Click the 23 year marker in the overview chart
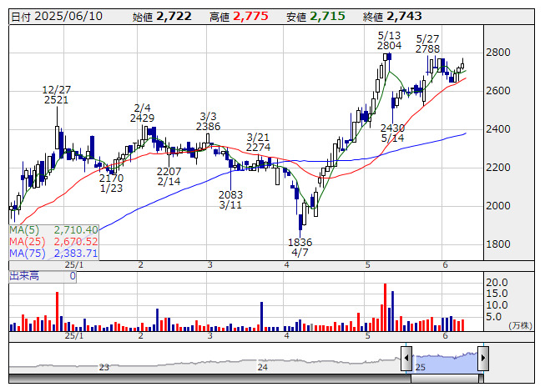 point(104,367)
